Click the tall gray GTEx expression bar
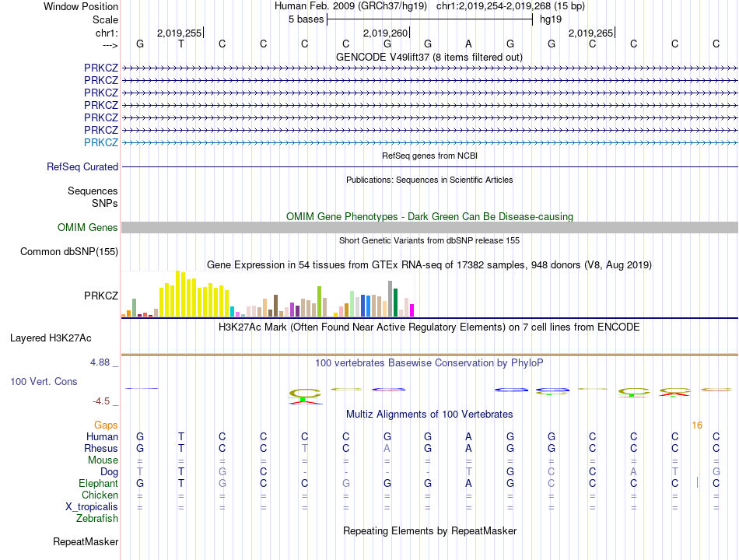 [391, 299]
